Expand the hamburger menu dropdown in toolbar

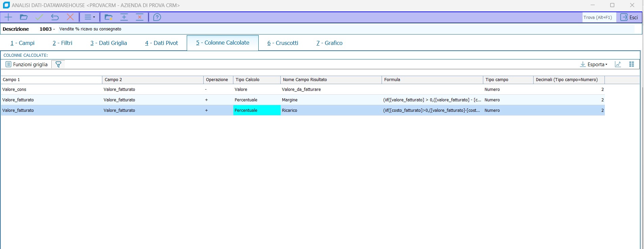[x=89, y=17]
